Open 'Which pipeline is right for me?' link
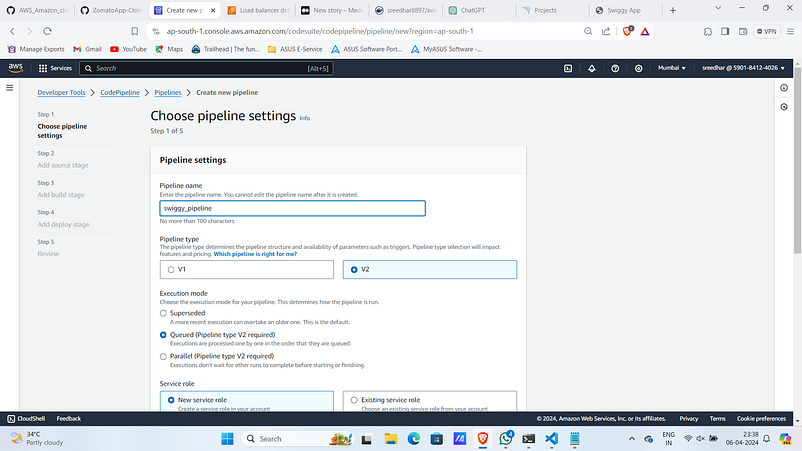This screenshot has height=451, width=802. (x=255, y=254)
